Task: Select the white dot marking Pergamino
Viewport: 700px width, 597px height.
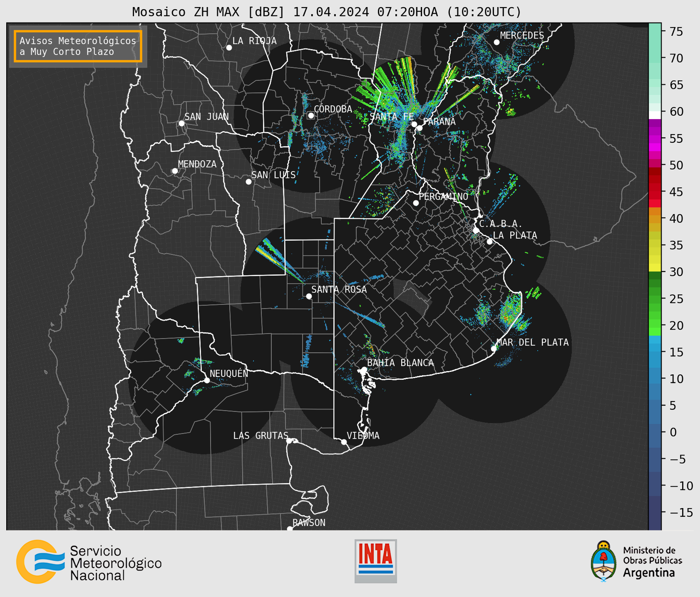Action: pyautogui.click(x=416, y=203)
